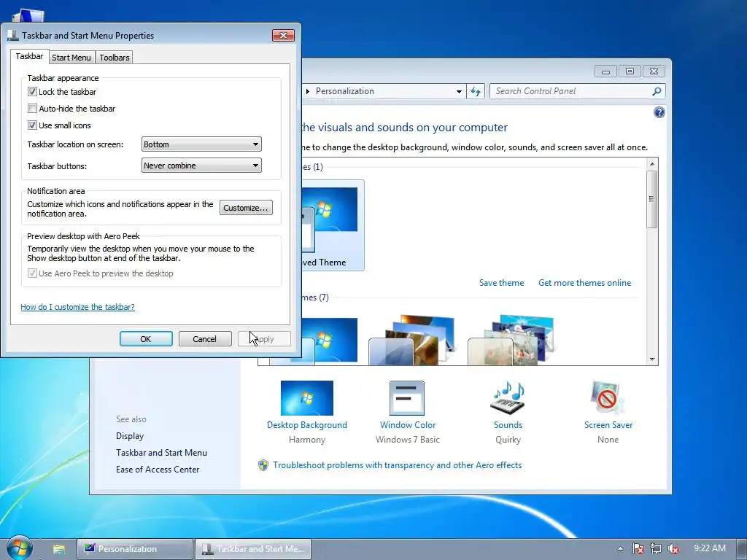
Task: Open the Window Color icon
Action: pos(407,398)
